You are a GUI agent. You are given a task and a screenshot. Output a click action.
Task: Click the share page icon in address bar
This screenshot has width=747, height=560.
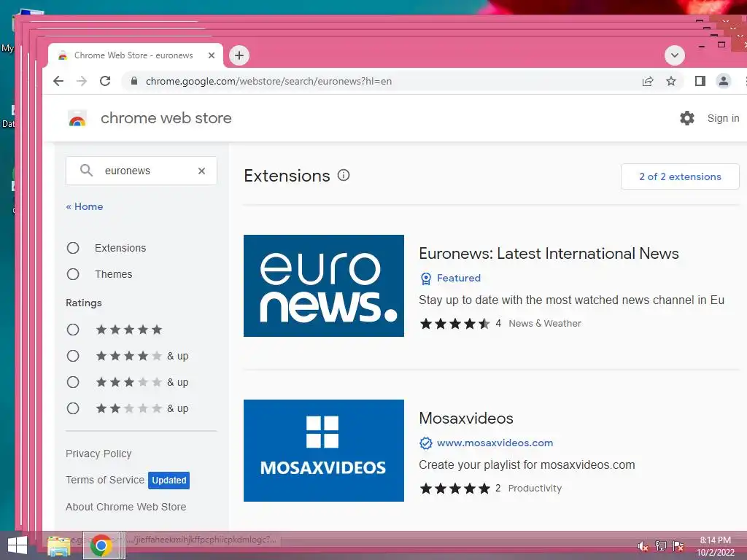coord(648,81)
